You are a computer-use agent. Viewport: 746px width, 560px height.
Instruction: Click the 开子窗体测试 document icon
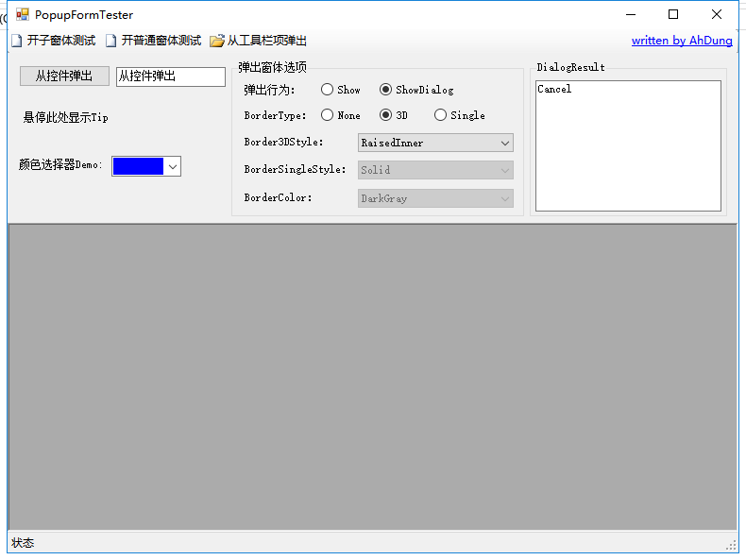coord(16,41)
